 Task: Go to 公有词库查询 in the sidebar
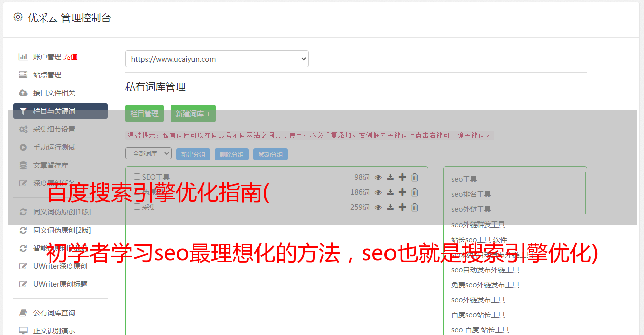click(x=54, y=313)
